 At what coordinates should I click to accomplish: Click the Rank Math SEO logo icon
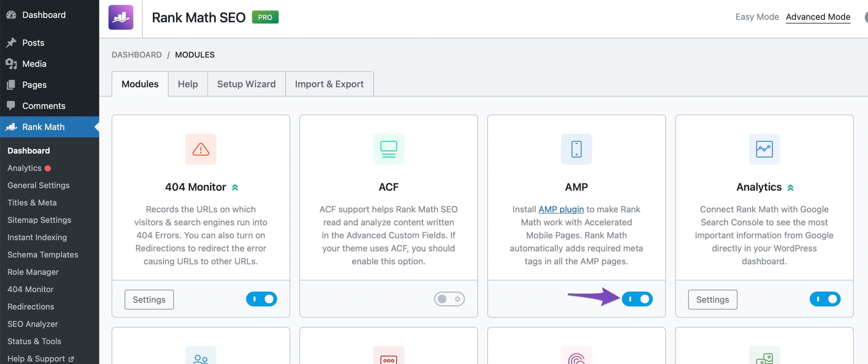tap(121, 17)
